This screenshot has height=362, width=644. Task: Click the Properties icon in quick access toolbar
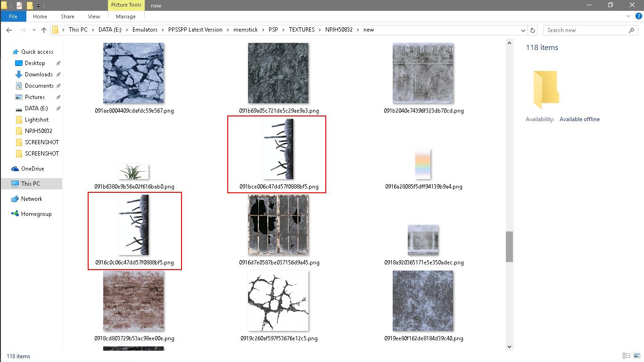click(x=19, y=5)
